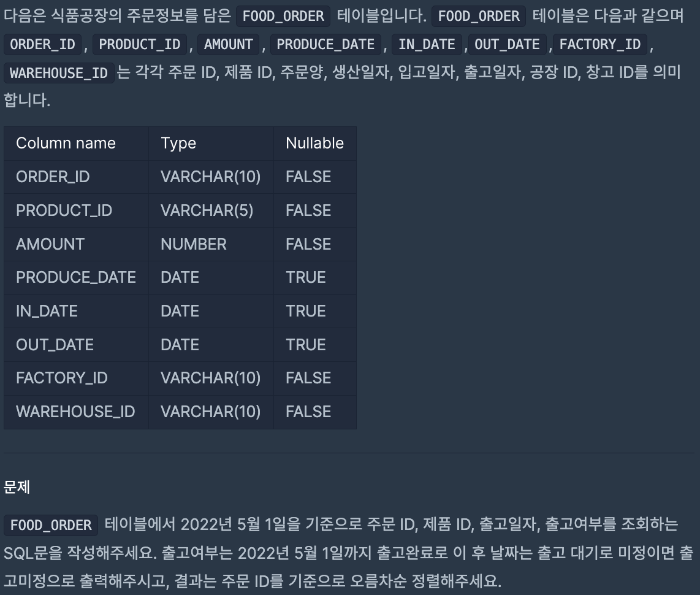Viewport: 700px width, 595px height.
Task: Click the VARCHAR(5) type cell
Action: point(211,210)
